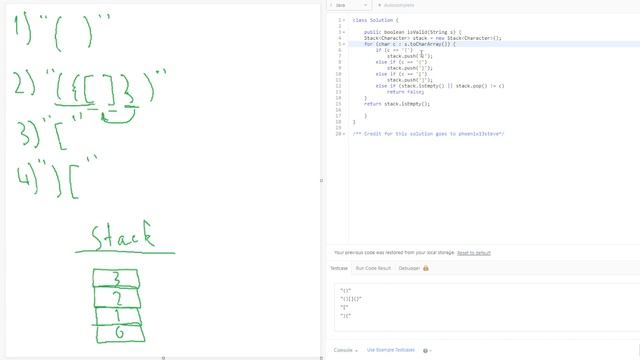Screen dimensions: 640x360
Task: Click the '()[]{}' testcase line
Action: (x=351, y=299)
